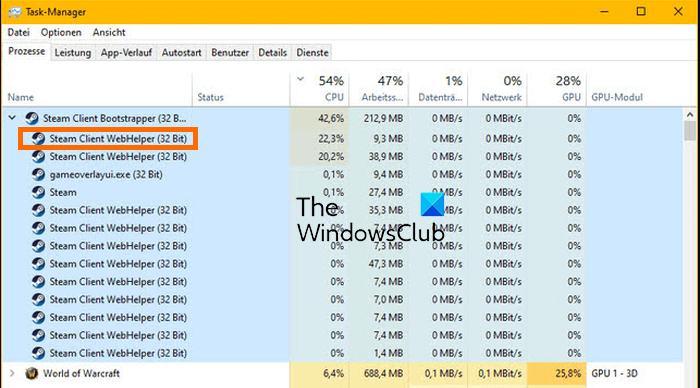Image resolution: width=700 pixels, height=388 pixels.
Task: Click the vertical scrollbar thumb
Action: tap(690, 131)
